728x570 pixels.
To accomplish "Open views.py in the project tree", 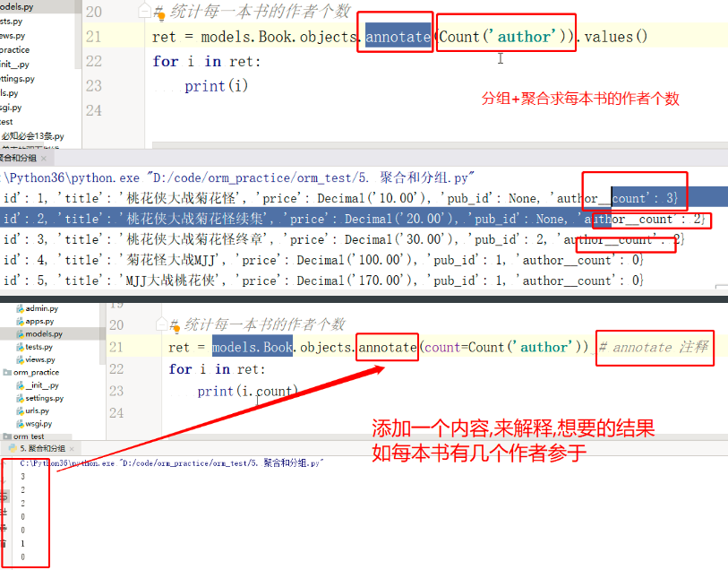I will coord(40,359).
